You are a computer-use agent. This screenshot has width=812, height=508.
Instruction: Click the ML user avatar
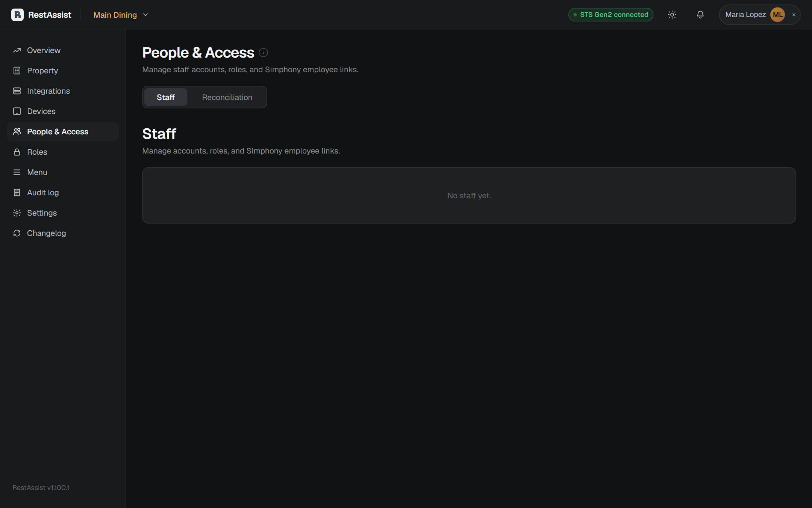pyautogui.click(x=777, y=15)
